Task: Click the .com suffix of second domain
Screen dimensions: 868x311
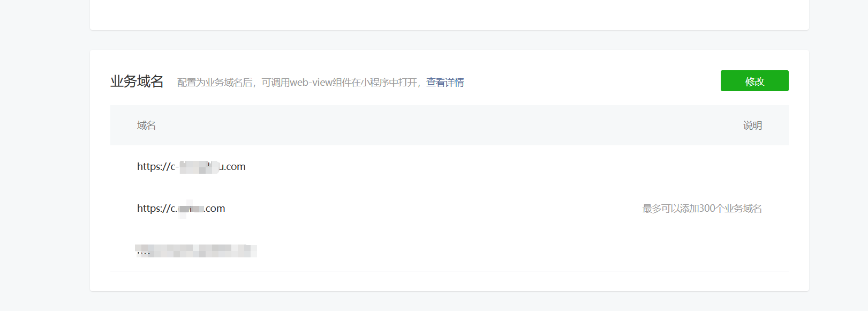Action: [x=215, y=209]
